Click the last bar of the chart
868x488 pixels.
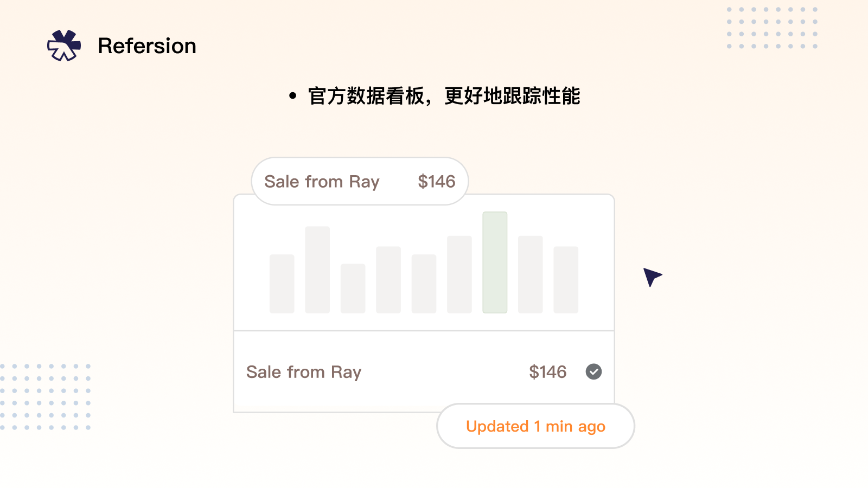566,280
